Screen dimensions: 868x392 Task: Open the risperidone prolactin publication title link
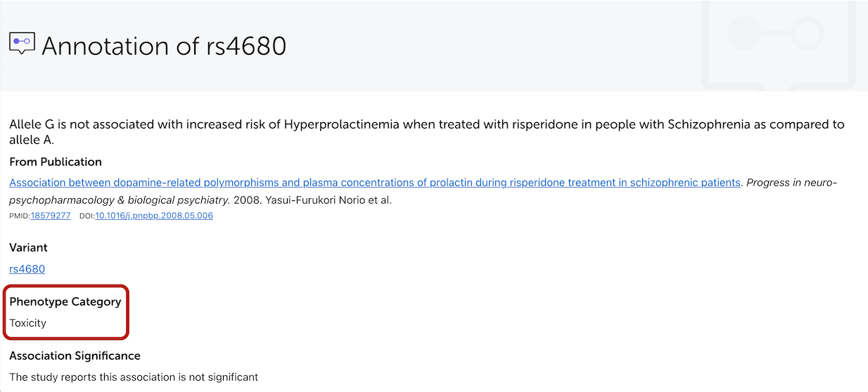(374, 183)
